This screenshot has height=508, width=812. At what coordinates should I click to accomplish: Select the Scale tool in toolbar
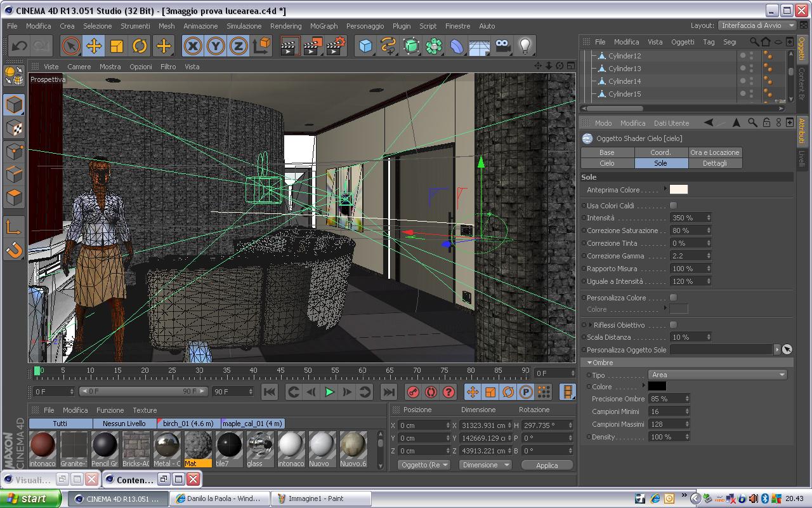117,46
